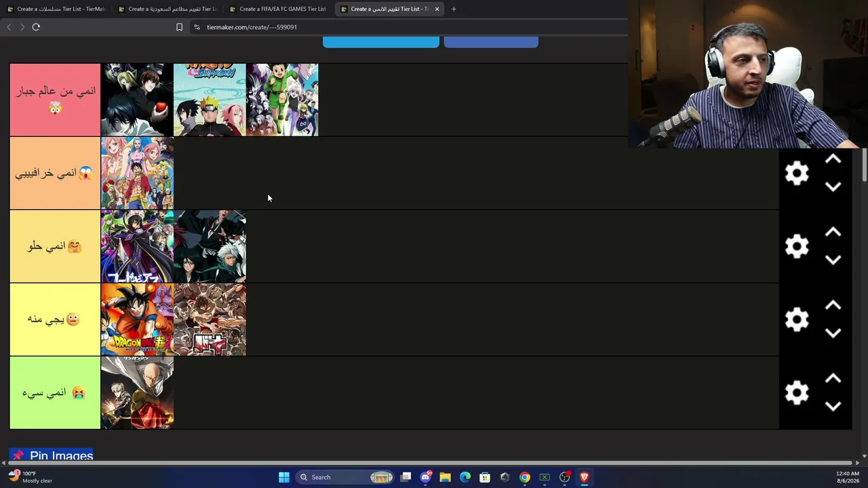The image size is (868, 488).
Task: Bookmark this page with the bookmark icon
Action: pos(179,27)
